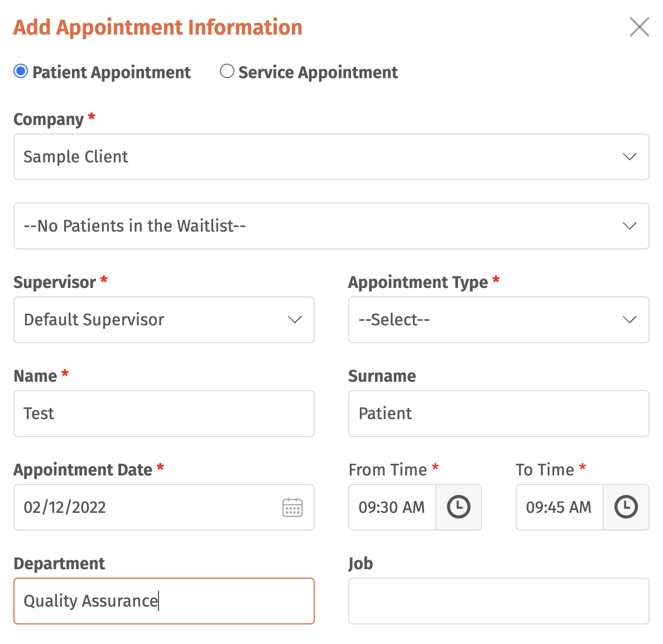Screen dimensions: 663x644
Task: Click the empty Job input field
Action: coord(498,601)
